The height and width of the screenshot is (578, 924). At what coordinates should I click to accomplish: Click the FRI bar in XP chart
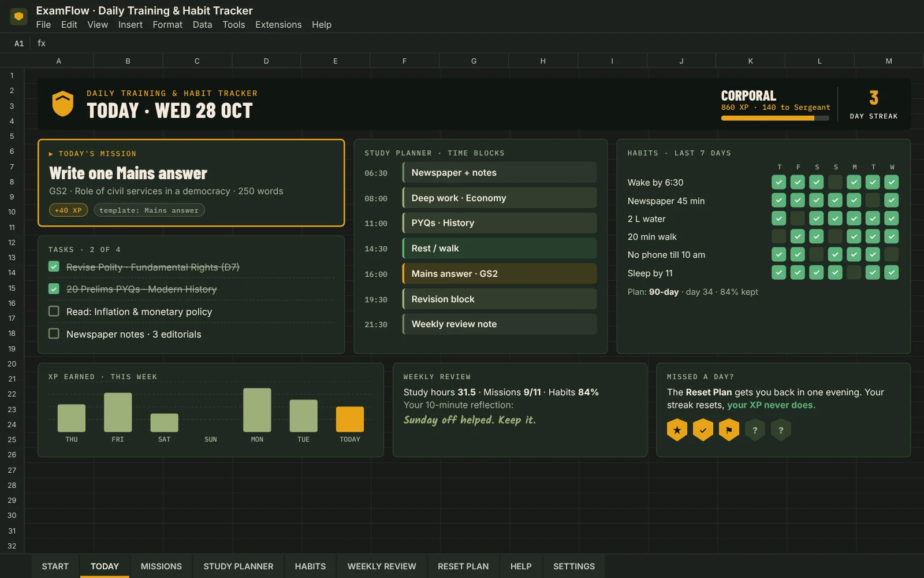click(x=118, y=412)
